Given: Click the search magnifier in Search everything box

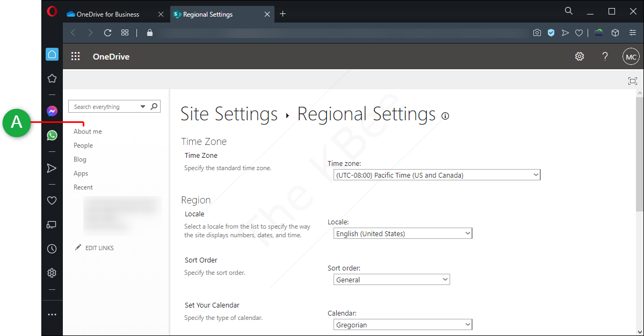Looking at the screenshot, I should [154, 106].
